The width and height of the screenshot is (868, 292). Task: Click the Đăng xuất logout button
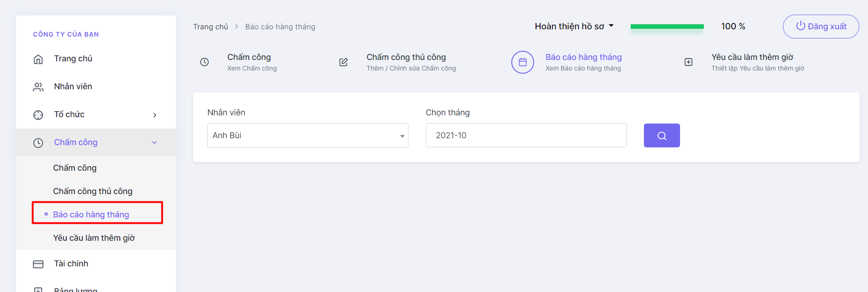click(x=821, y=27)
